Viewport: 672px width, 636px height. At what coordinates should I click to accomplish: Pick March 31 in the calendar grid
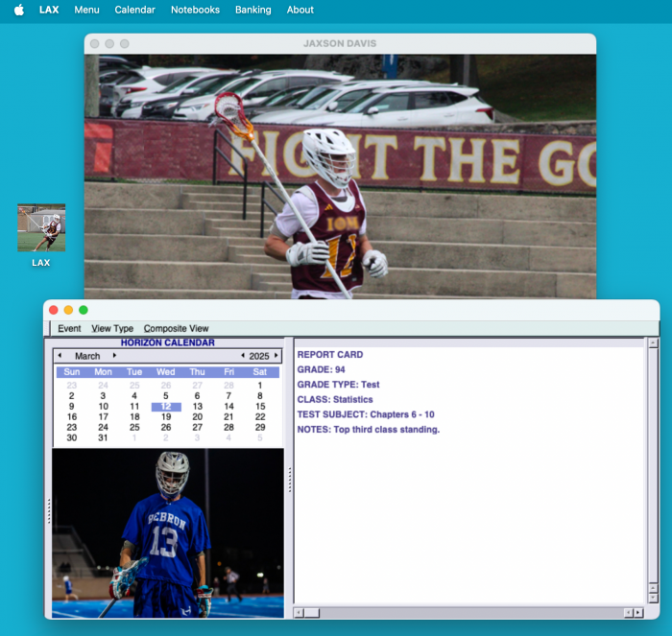[x=103, y=437]
